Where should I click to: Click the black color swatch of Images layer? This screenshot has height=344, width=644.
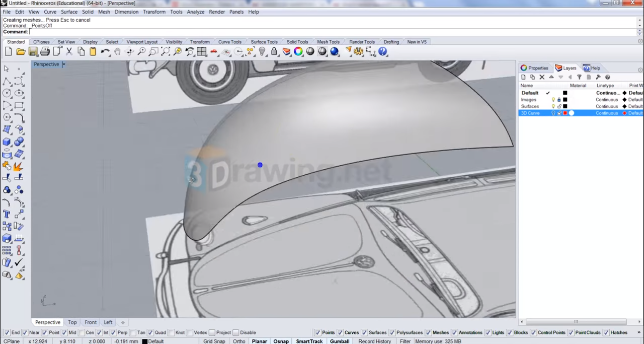[x=565, y=100]
